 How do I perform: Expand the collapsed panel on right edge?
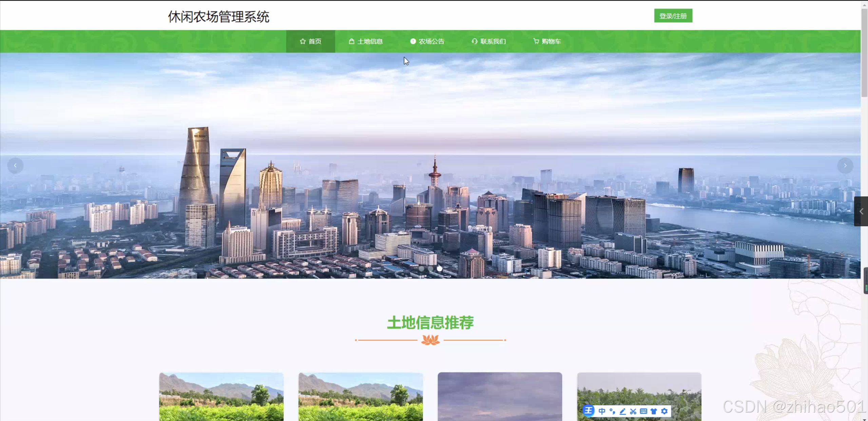coord(862,211)
